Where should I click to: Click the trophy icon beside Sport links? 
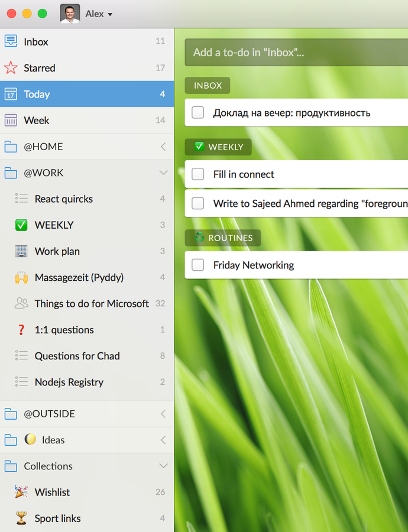coord(21,518)
